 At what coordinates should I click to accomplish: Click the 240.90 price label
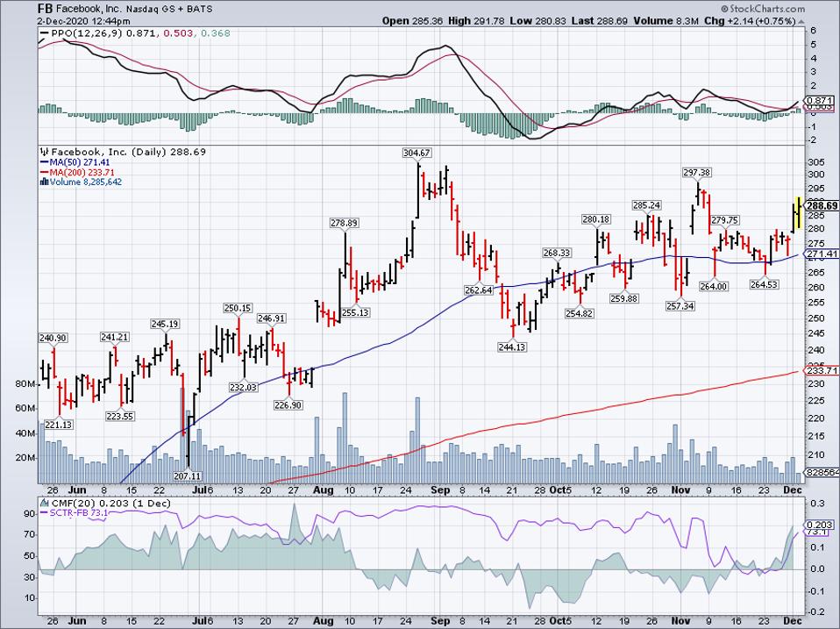tap(53, 338)
